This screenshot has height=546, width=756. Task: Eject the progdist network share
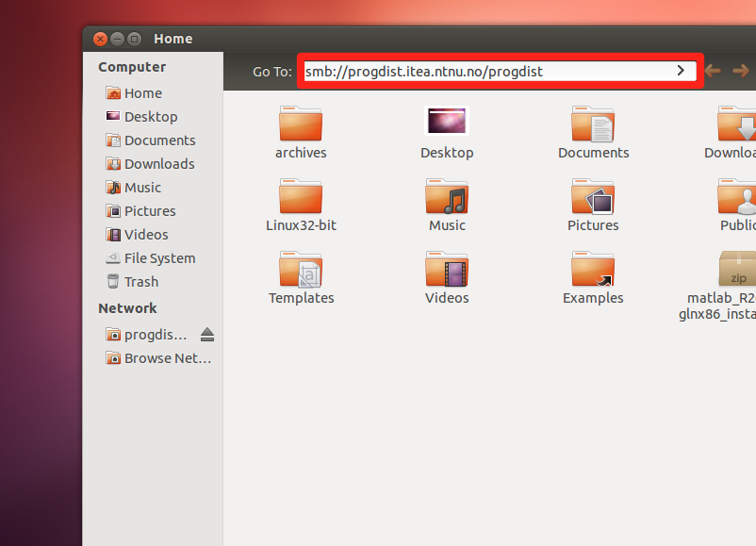click(207, 334)
